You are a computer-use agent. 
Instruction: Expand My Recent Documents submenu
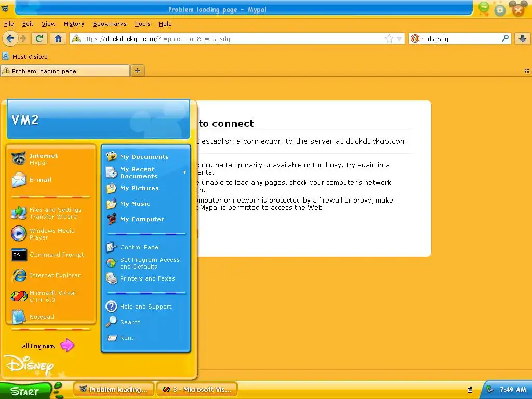click(146, 172)
